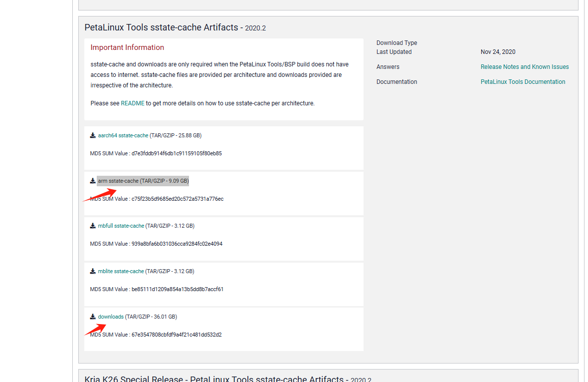
Task: Click the download icon beside downloads archive
Action: [x=93, y=317]
